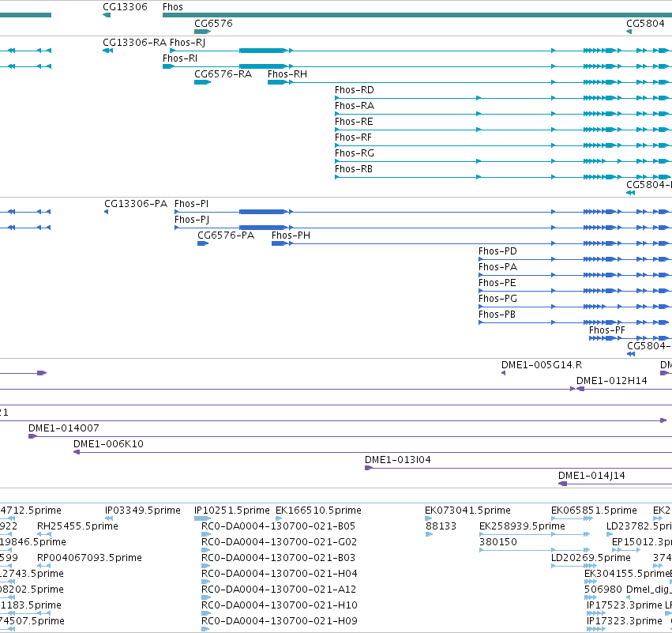672x633 pixels.
Task: Select the Fhos-RF transcript label
Action: (x=353, y=138)
